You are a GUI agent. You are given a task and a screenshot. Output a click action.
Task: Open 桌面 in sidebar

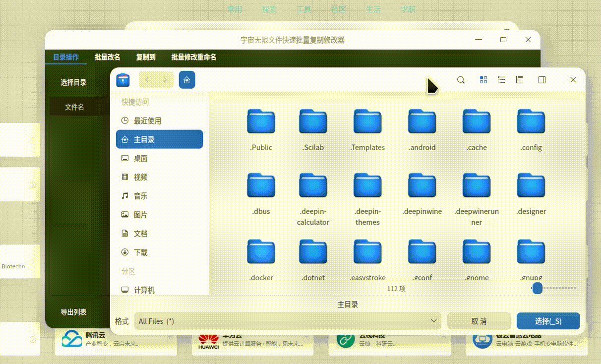pos(159,158)
